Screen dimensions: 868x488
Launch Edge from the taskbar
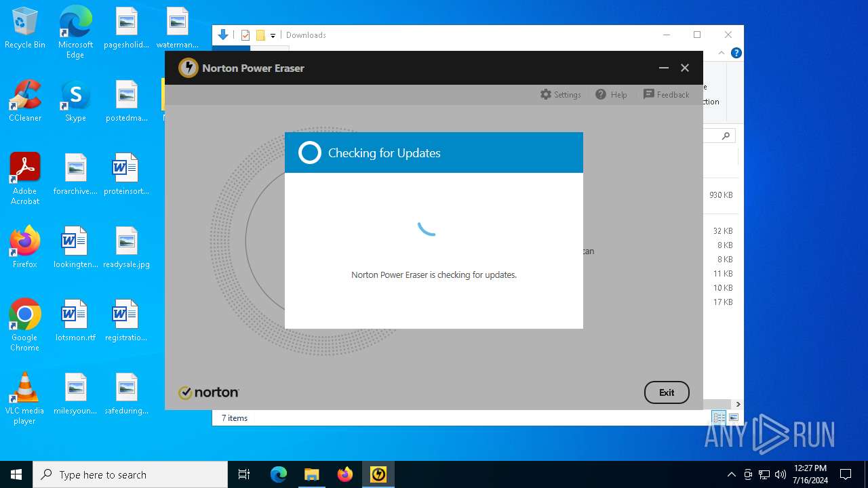pyautogui.click(x=279, y=474)
